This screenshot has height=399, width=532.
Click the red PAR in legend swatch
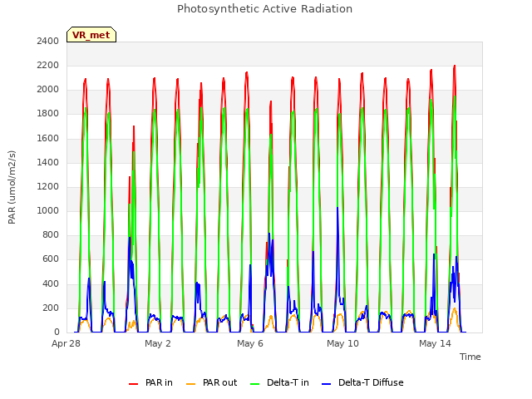coord(133,384)
